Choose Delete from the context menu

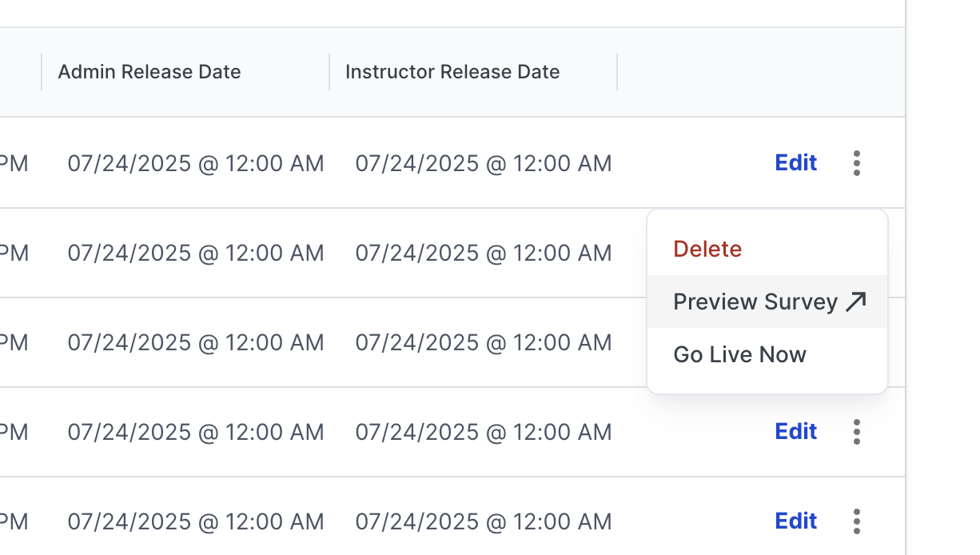pos(707,249)
